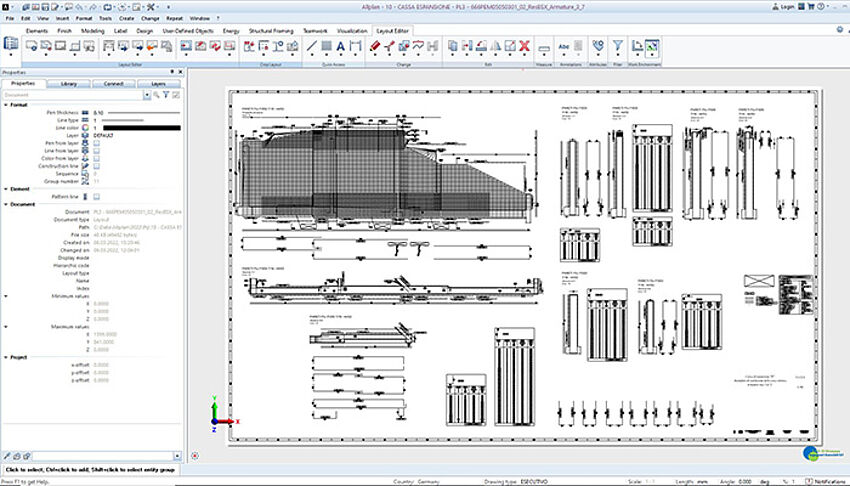This screenshot has width=850, height=486.
Task: Toggle the Pen from layer checkbox
Action: (x=97, y=142)
